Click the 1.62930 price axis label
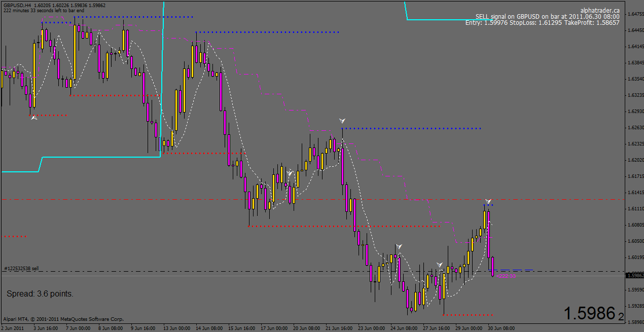The image size is (644, 332). point(635,111)
